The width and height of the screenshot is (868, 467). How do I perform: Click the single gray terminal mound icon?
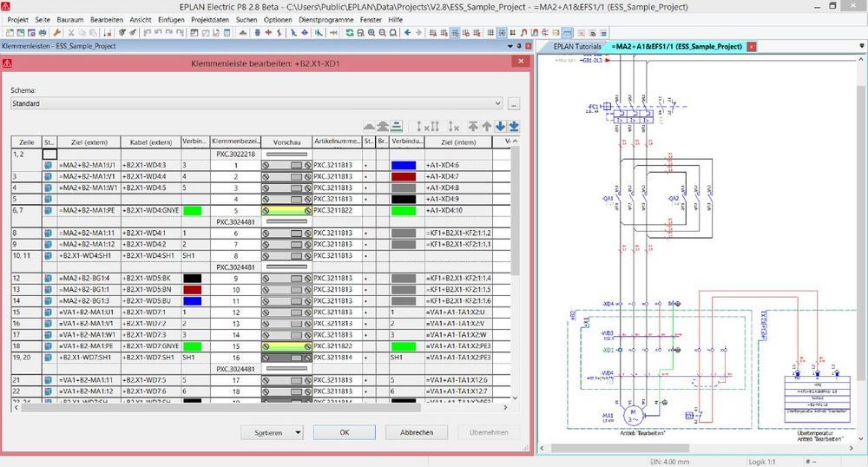tap(369, 126)
